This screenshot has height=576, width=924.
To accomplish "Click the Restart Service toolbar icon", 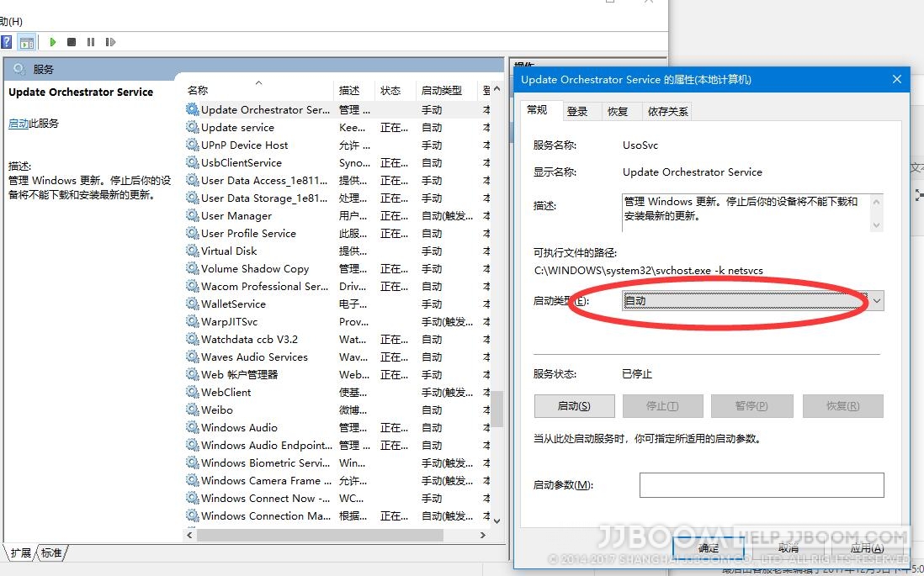I will 109,42.
